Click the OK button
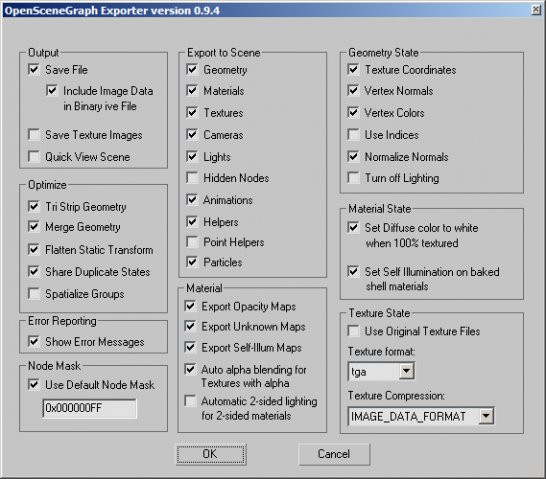546x479 pixels. click(211, 454)
